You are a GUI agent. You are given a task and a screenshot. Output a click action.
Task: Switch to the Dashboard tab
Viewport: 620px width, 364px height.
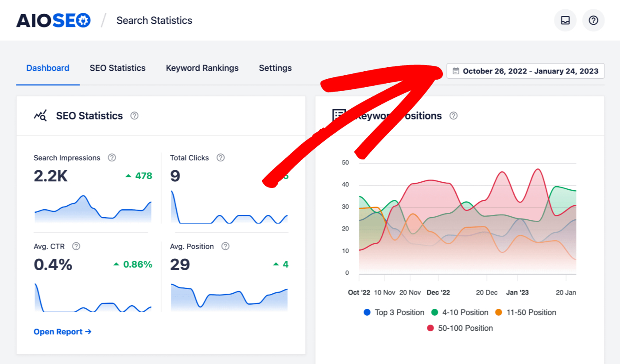(48, 68)
